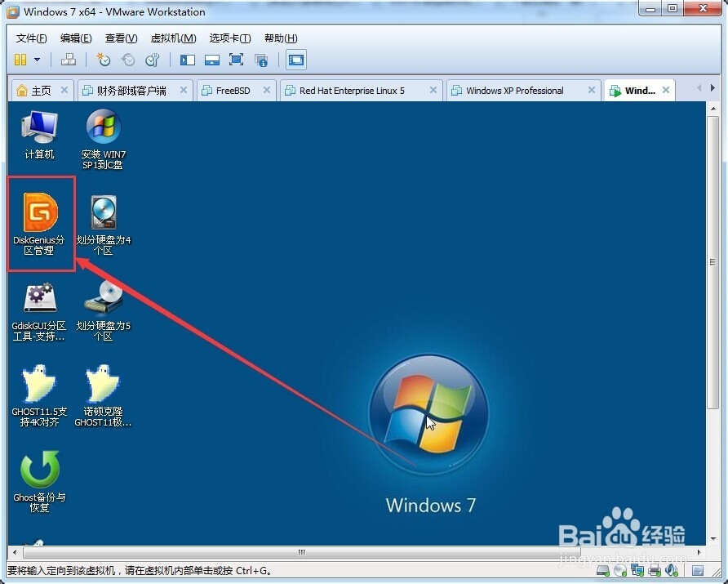Select the 计算机 desktop icon
The image size is (728, 584).
pos(39,135)
